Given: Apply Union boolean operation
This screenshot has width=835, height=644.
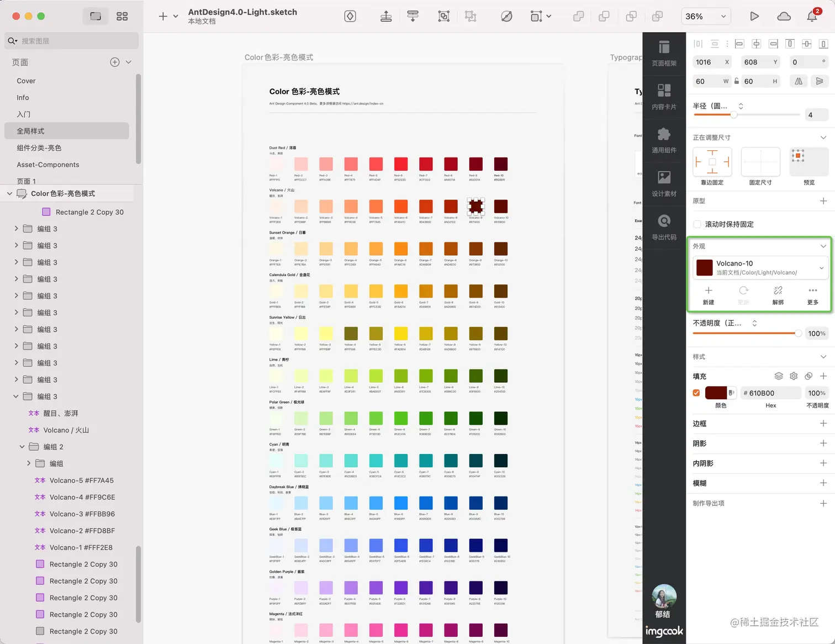Looking at the screenshot, I should point(578,17).
